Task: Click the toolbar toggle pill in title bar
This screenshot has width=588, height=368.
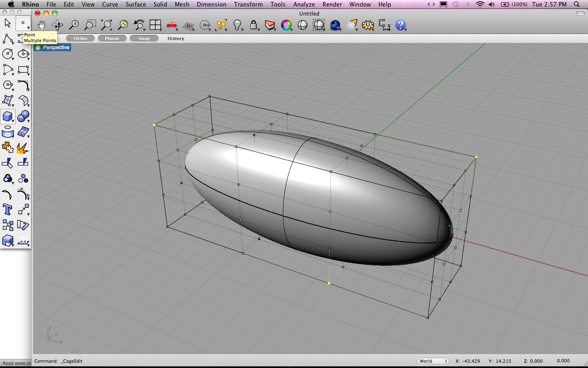Action: (580, 13)
